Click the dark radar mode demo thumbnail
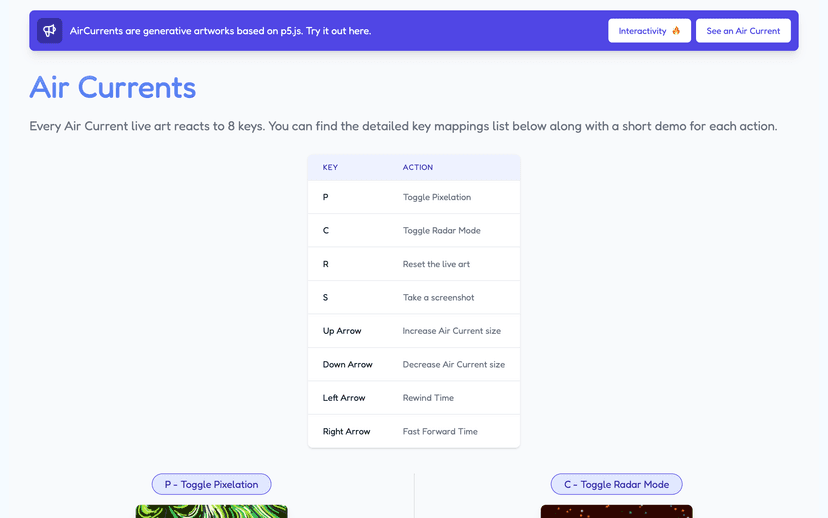828x518 pixels. [616, 511]
